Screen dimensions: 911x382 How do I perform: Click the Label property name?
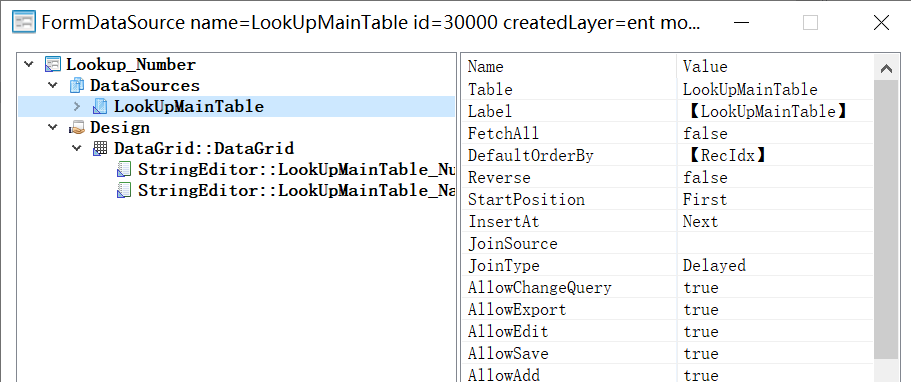[x=490, y=112]
